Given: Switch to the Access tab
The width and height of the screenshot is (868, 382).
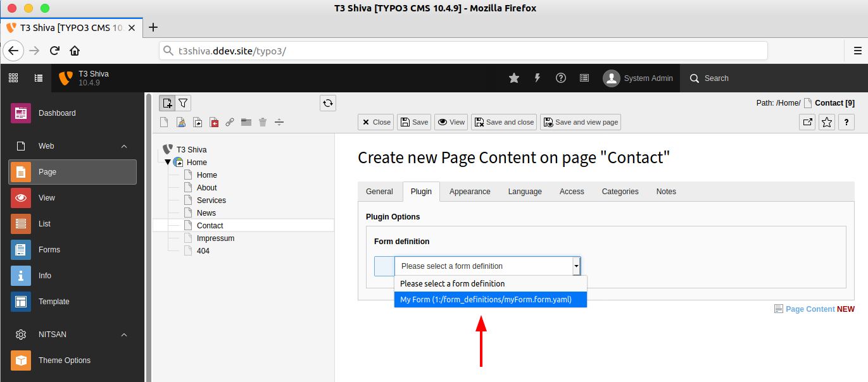Looking at the screenshot, I should click(571, 191).
